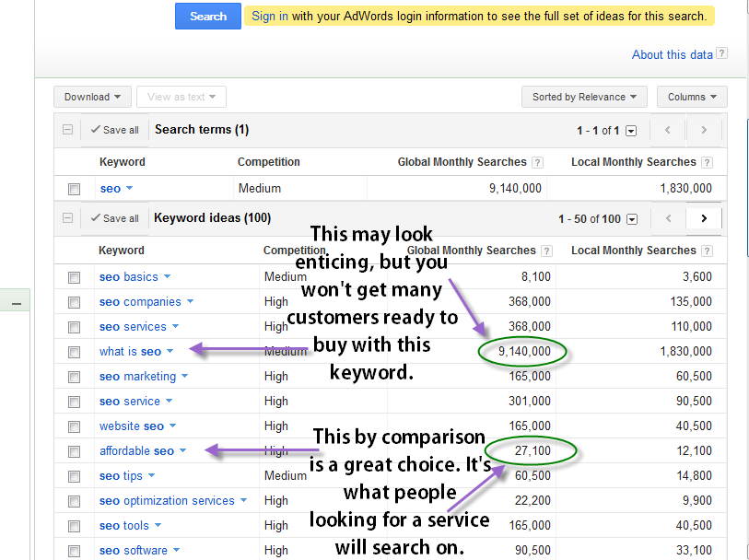749x560 pixels.
Task: Click the Sign in link
Action: (x=269, y=16)
